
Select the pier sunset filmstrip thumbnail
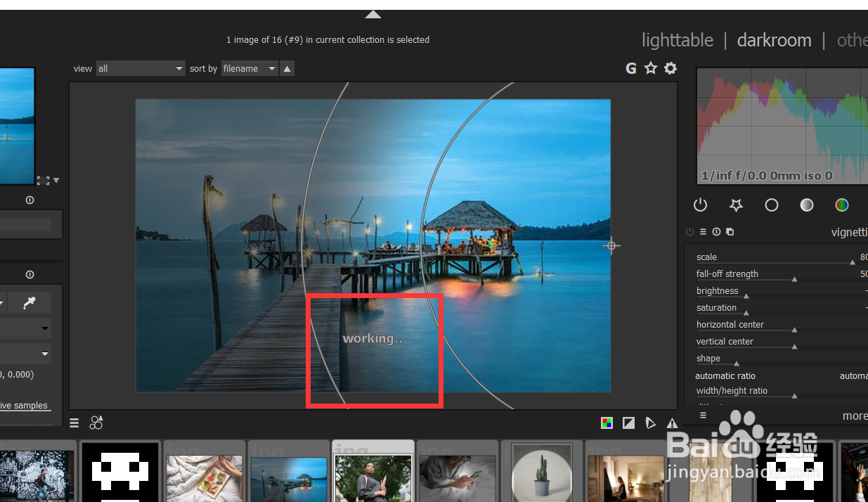[289, 480]
